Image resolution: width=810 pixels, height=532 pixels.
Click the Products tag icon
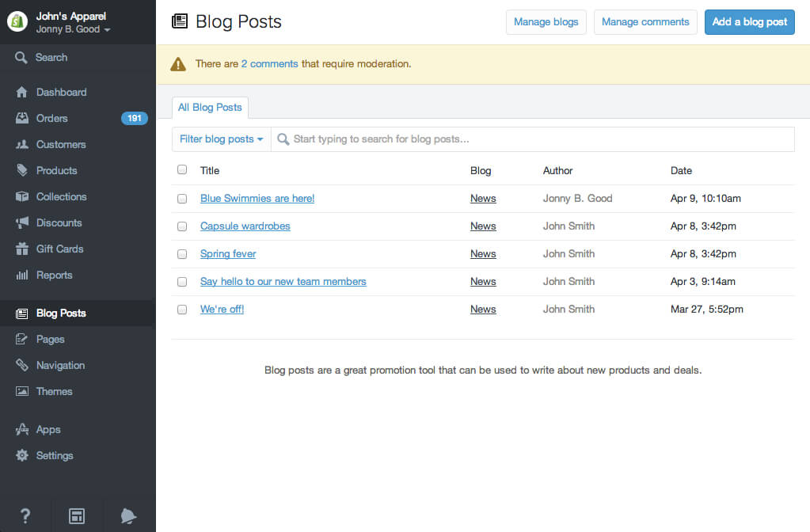(x=21, y=170)
